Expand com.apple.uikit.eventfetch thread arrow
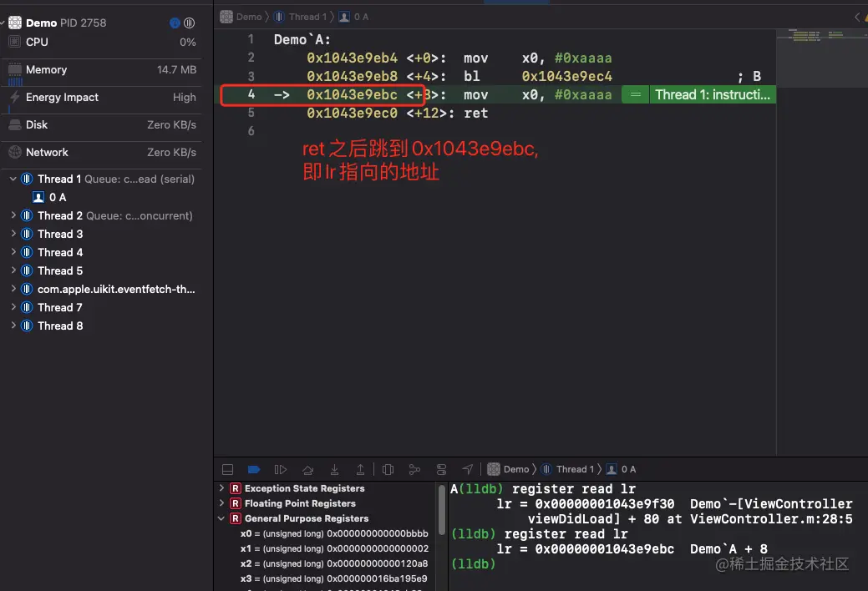The height and width of the screenshot is (591, 868). click(13, 288)
